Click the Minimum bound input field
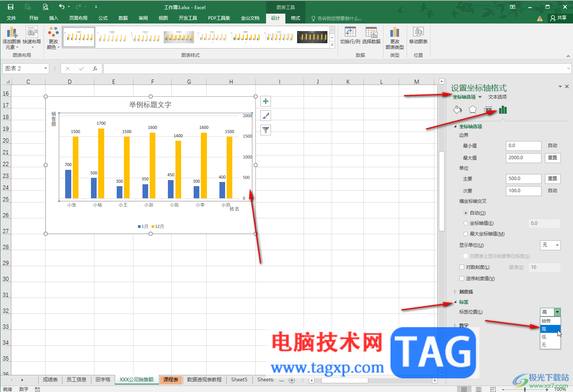 click(524, 146)
